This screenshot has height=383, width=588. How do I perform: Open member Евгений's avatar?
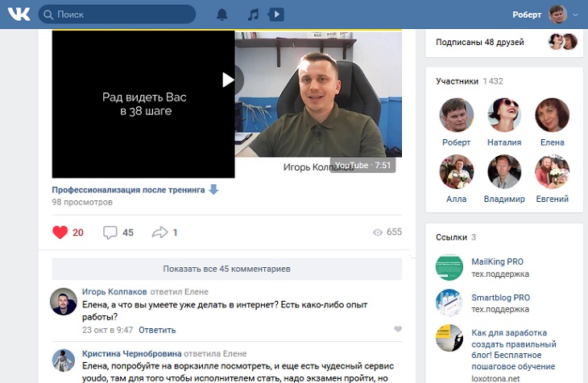click(552, 171)
